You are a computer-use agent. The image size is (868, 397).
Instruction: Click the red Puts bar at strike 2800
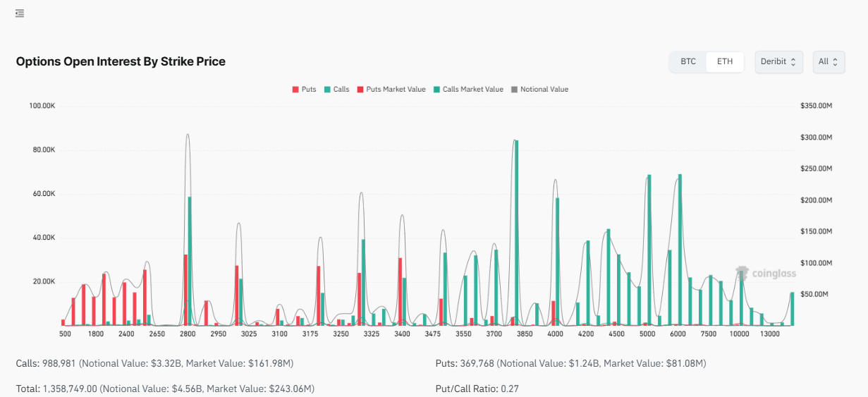tap(185, 289)
